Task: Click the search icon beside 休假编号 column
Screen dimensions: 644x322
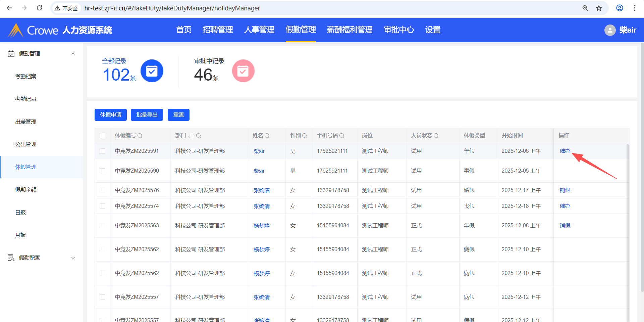Action: click(140, 136)
